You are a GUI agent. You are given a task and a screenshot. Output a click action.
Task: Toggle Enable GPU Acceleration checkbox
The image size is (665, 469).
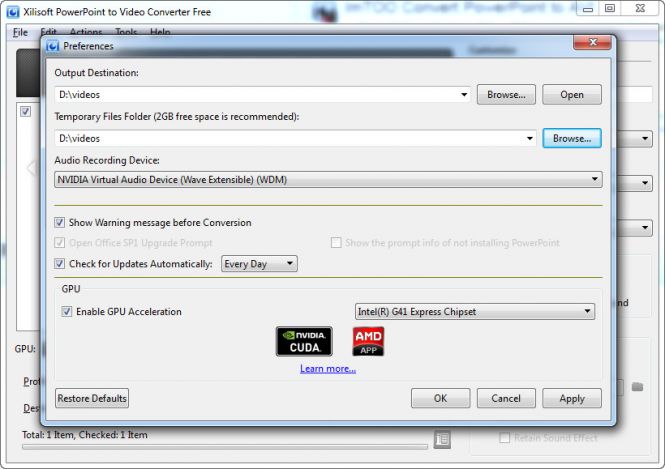pyautogui.click(x=67, y=312)
